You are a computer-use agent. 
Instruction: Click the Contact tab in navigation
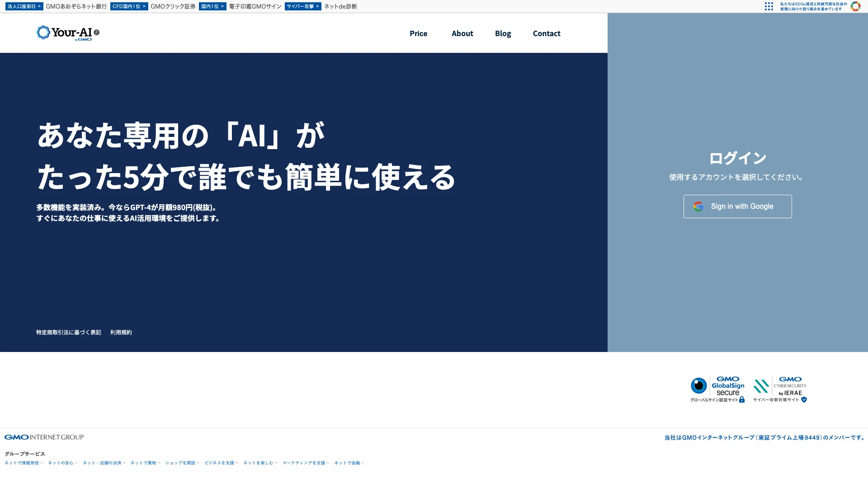(546, 33)
